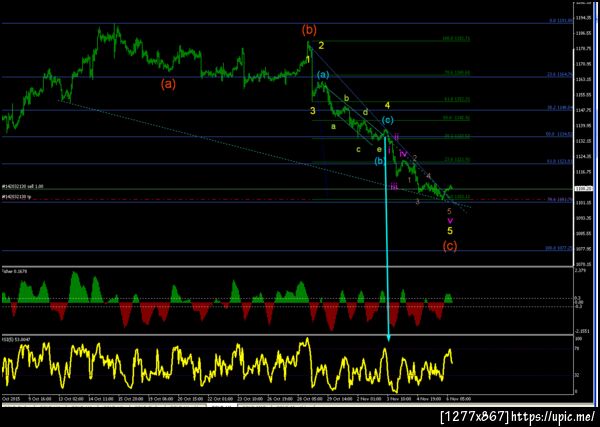Pick the yellow sub-wave 'b' label

[346, 98]
